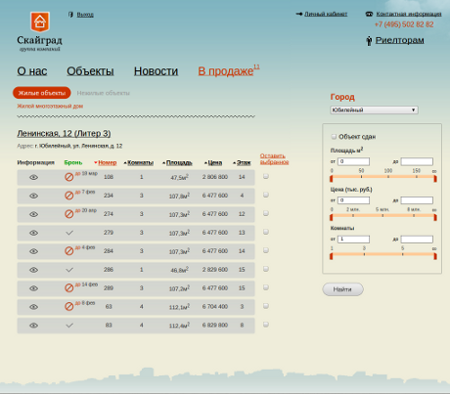Click the telephone icon near Контактная информация

coord(369,14)
